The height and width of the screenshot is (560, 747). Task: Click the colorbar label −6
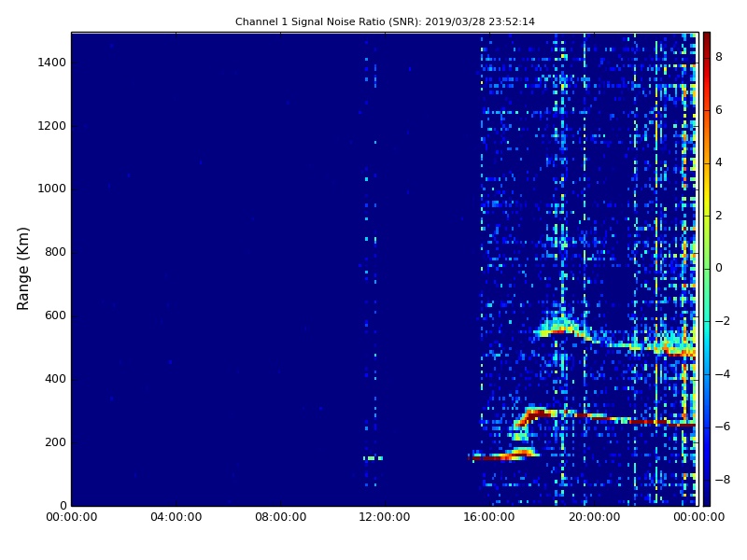pos(722,427)
